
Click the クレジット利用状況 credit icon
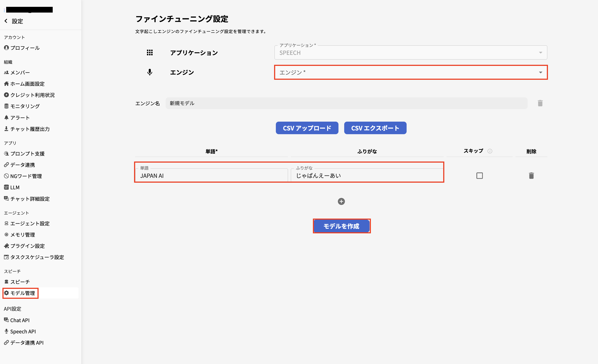[6, 95]
